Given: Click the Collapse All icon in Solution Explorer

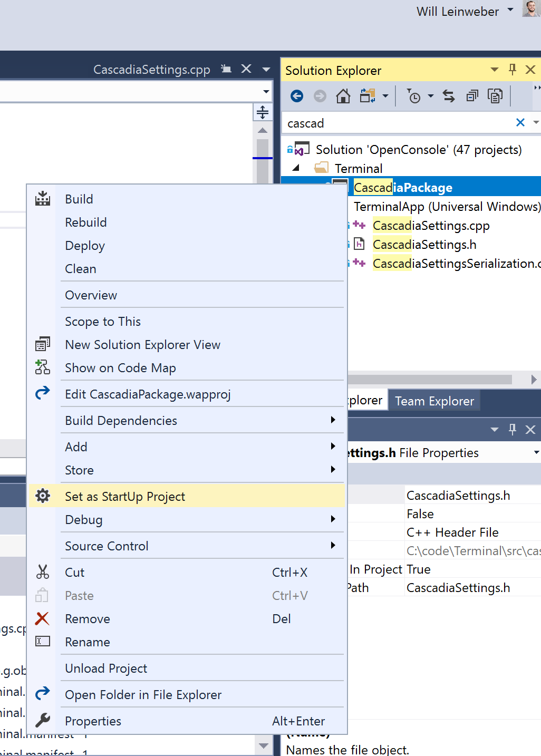Looking at the screenshot, I should click(472, 96).
